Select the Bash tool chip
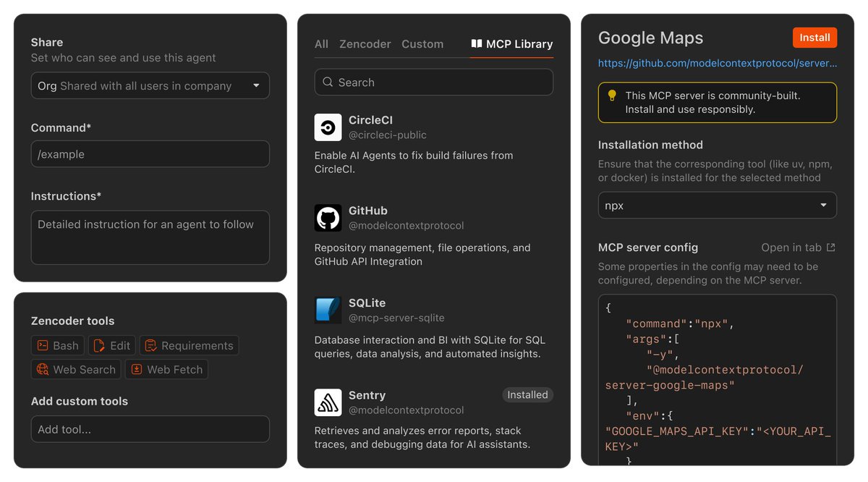868x482 pixels. pyautogui.click(x=58, y=345)
